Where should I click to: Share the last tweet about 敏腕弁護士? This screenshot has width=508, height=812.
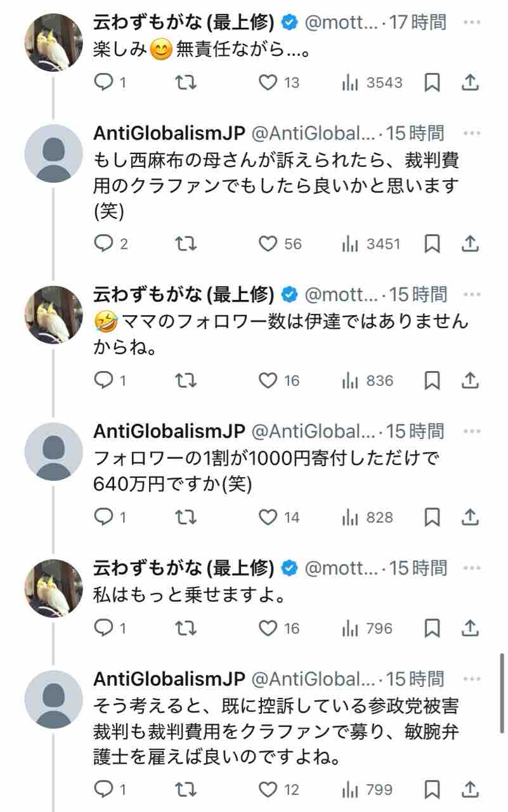[x=469, y=790]
